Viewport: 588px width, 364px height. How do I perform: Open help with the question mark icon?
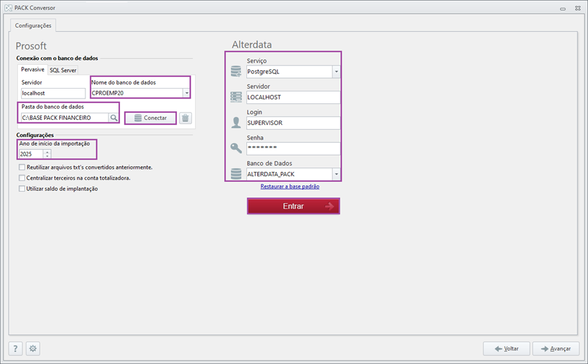coord(15,349)
